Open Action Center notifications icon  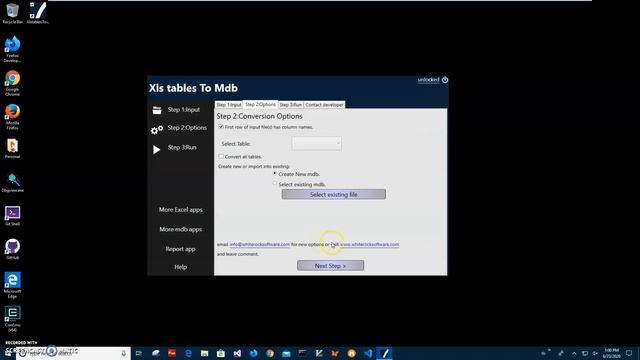pos(629,353)
